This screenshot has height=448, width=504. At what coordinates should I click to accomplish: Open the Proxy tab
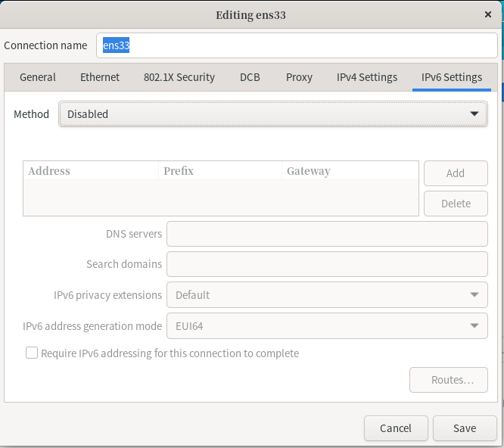[x=299, y=77]
